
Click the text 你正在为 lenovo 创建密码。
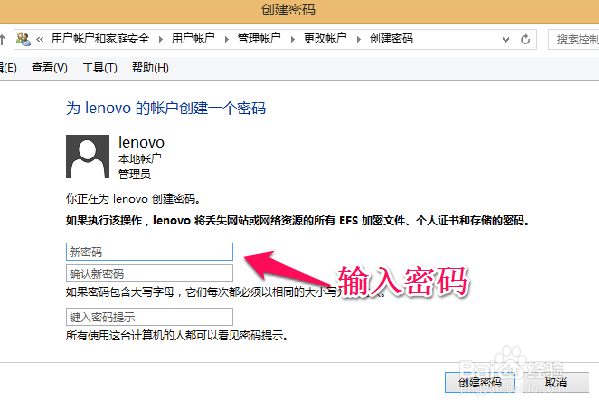(x=133, y=199)
